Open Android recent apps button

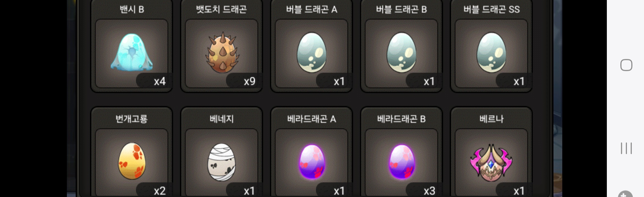(x=626, y=148)
